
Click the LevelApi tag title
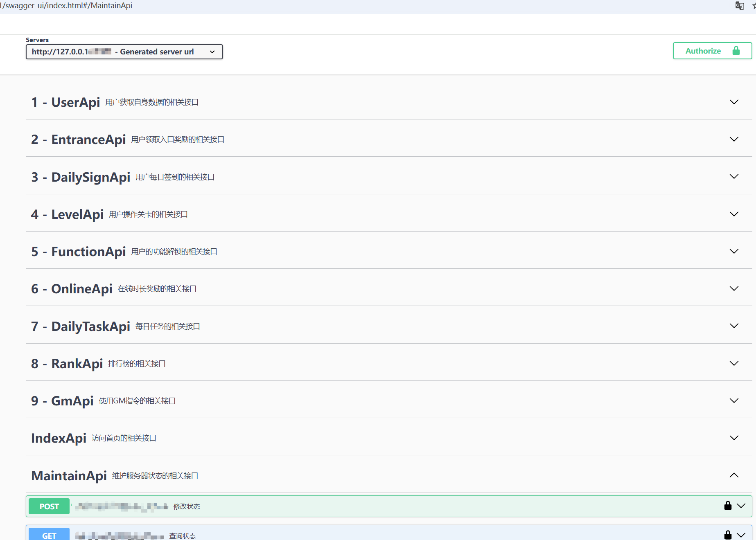tap(67, 214)
